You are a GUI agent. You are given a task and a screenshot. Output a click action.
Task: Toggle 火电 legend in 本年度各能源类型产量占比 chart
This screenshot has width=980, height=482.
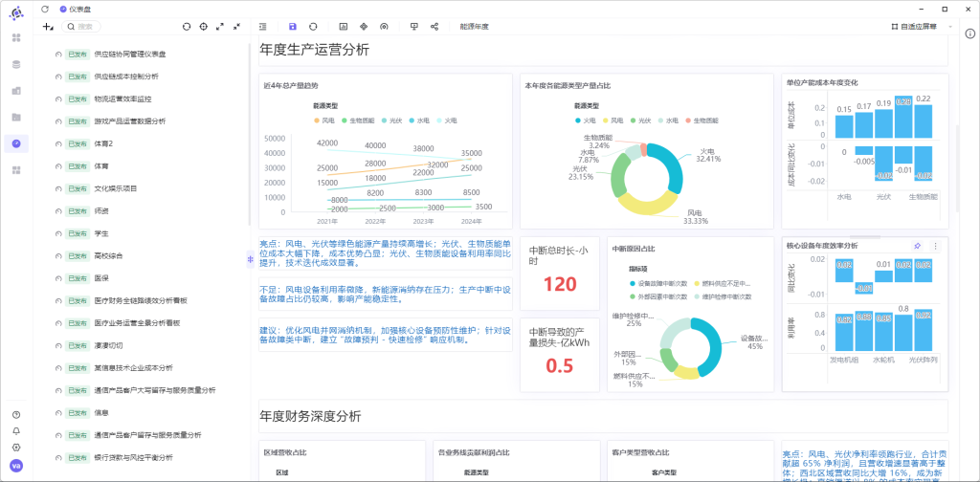tap(585, 120)
